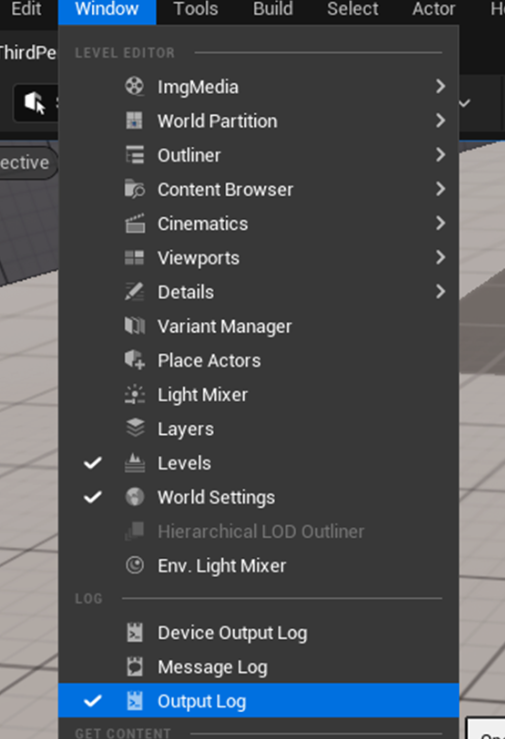Image resolution: width=505 pixels, height=739 pixels.
Task: Click the Layers stack icon
Action: coord(135,428)
